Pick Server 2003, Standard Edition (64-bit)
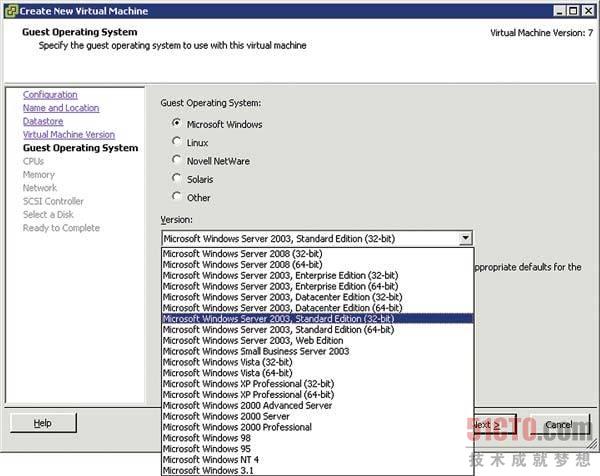 [x=317, y=329]
